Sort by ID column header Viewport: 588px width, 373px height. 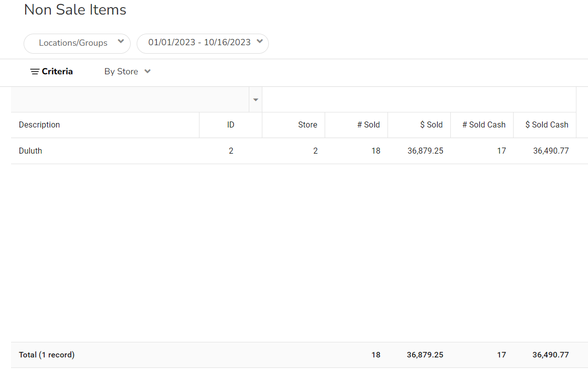pyautogui.click(x=231, y=125)
